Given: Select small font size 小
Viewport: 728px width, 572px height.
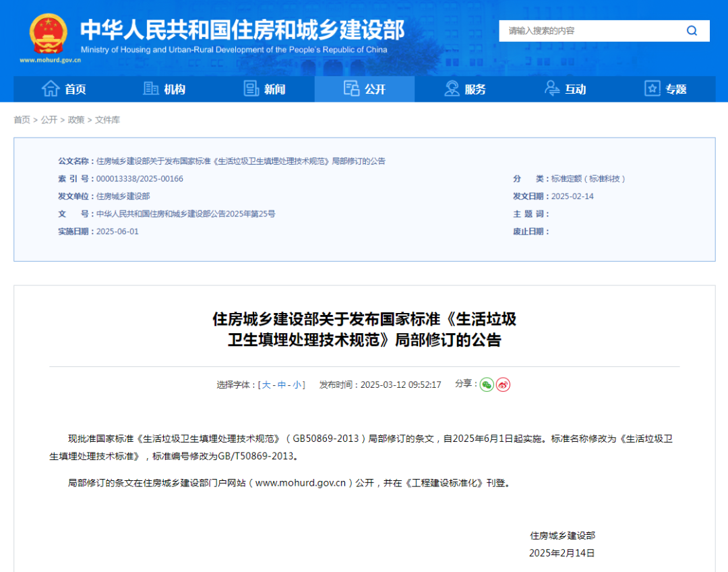Looking at the screenshot, I should click(297, 384).
